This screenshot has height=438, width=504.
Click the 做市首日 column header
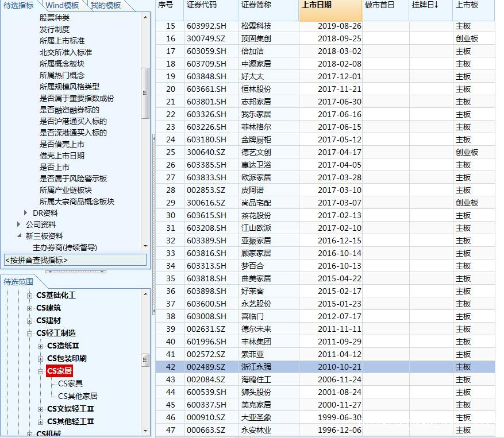[386, 10]
